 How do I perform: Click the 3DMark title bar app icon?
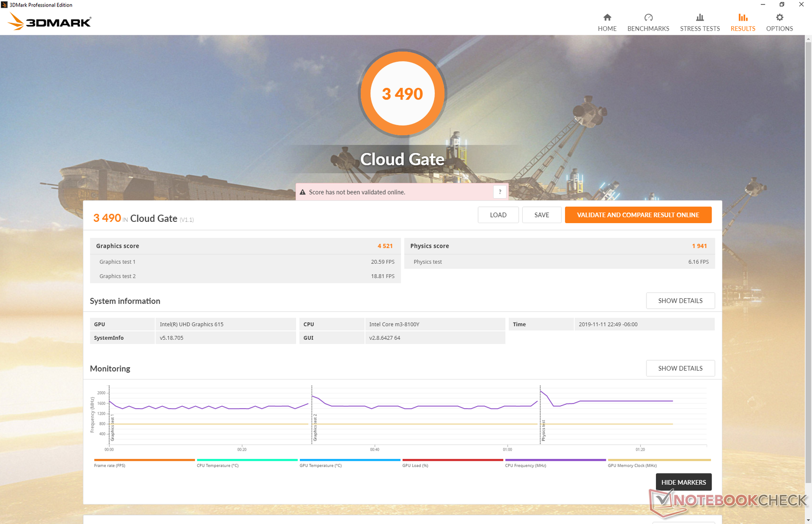4,5
